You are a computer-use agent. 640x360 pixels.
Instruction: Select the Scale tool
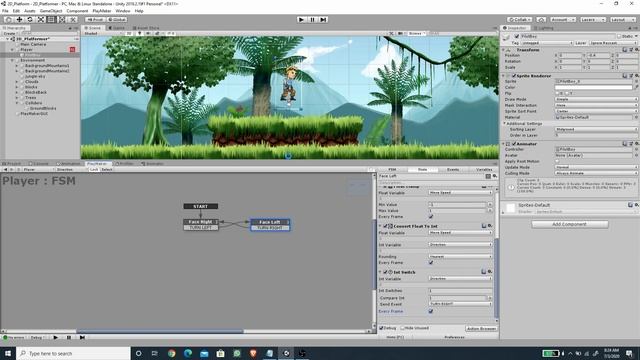coord(41,20)
